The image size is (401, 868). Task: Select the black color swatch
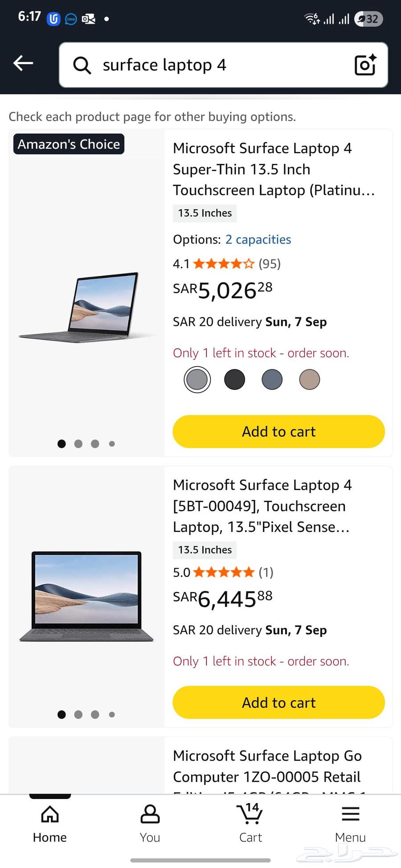234,380
